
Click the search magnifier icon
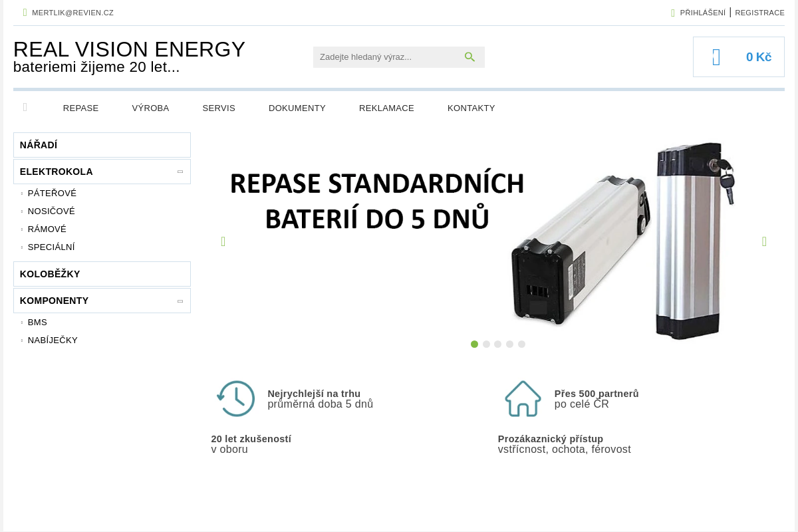pyautogui.click(x=469, y=57)
